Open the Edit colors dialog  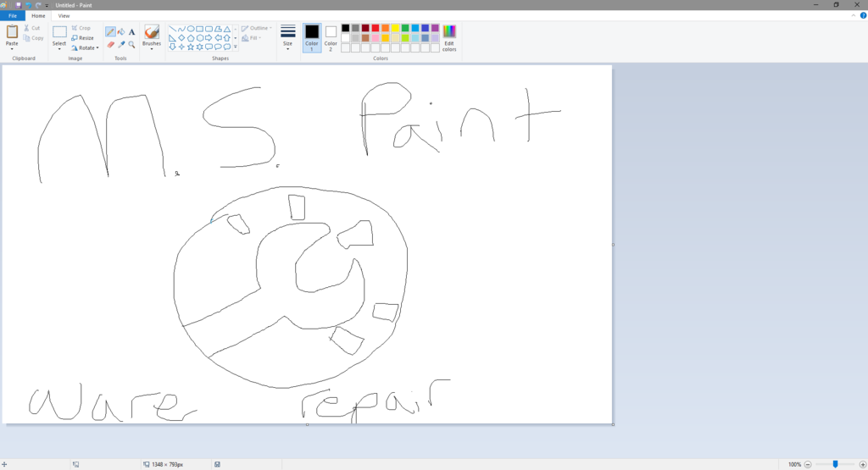(x=449, y=38)
